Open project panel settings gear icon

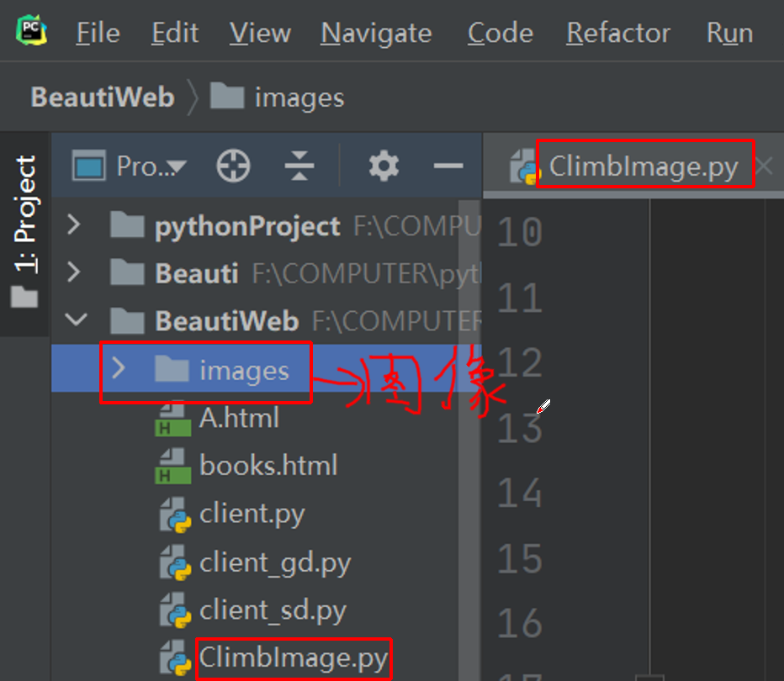pos(384,166)
